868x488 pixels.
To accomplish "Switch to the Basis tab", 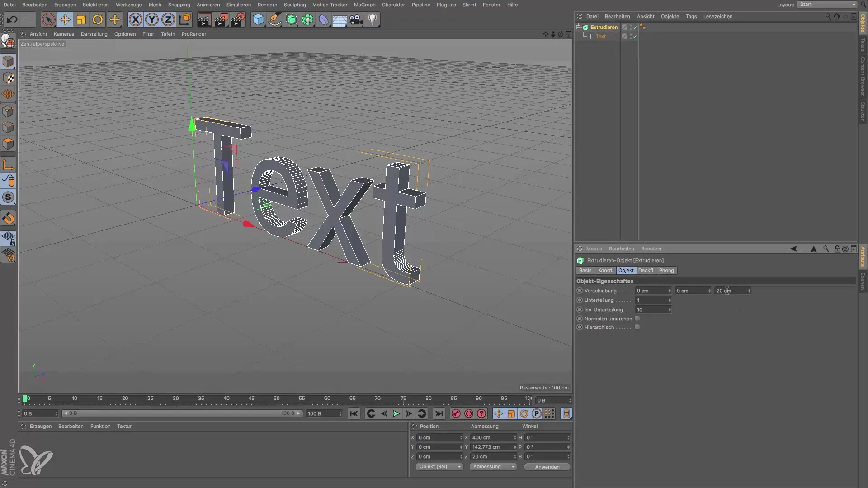I will tap(585, 270).
